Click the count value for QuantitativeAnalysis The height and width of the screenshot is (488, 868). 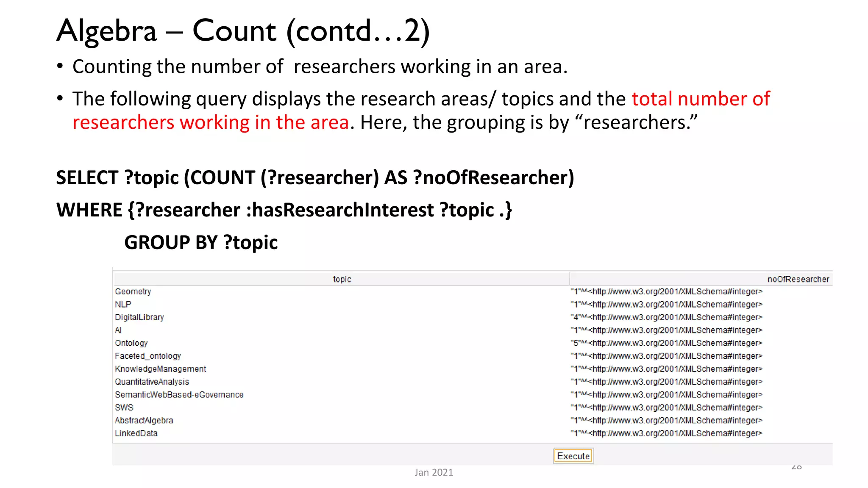click(x=666, y=382)
